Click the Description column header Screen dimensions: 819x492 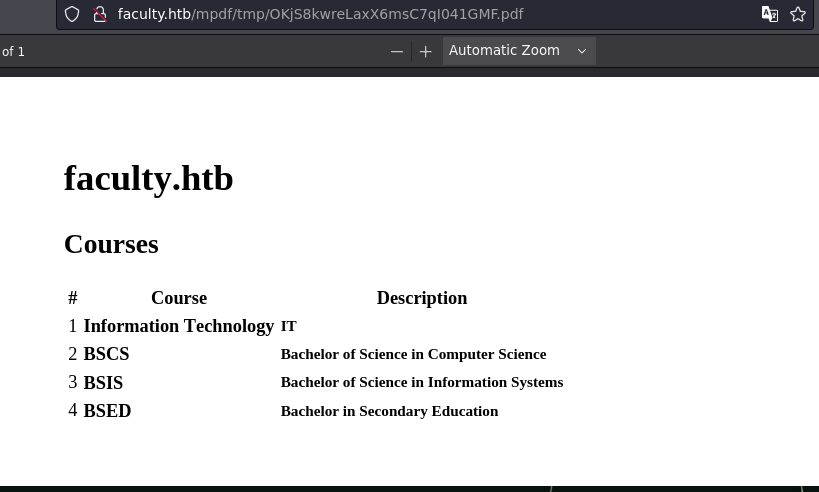tap(421, 298)
